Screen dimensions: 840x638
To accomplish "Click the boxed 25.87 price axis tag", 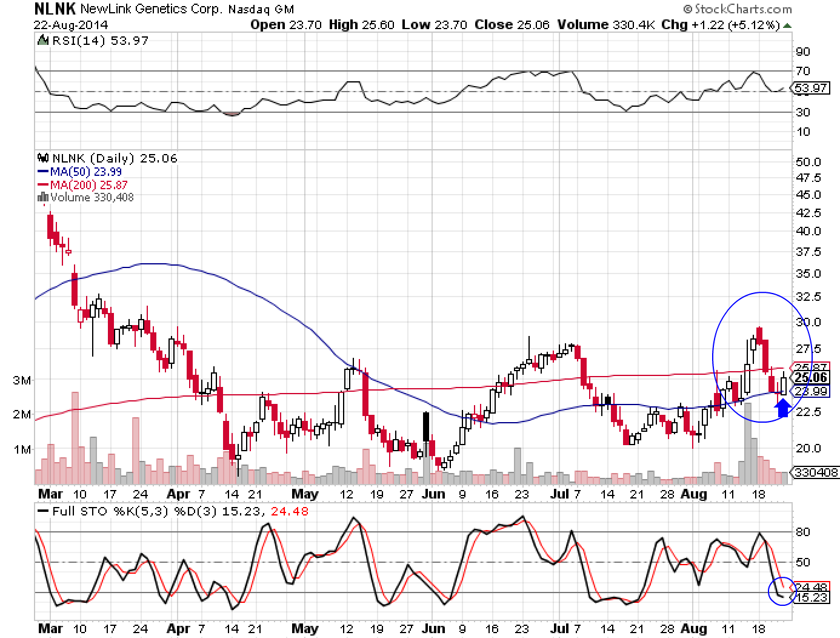I will tap(811, 368).
